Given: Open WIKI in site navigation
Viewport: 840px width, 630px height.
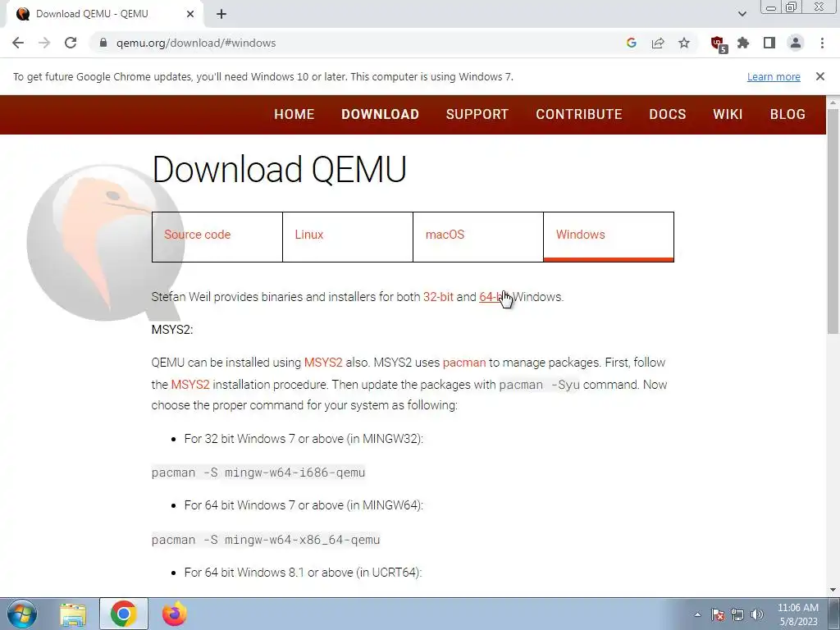Looking at the screenshot, I should pyautogui.click(x=728, y=115).
